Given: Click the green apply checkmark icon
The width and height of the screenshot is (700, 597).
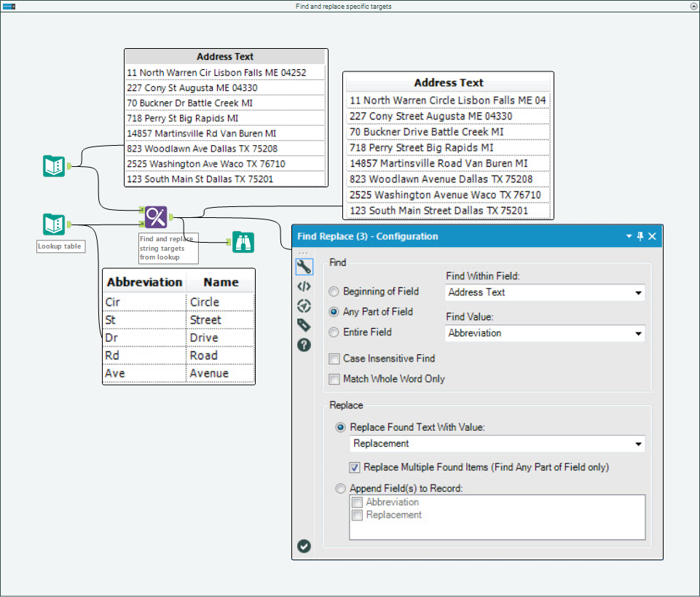Looking at the screenshot, I should coord(304,546).
